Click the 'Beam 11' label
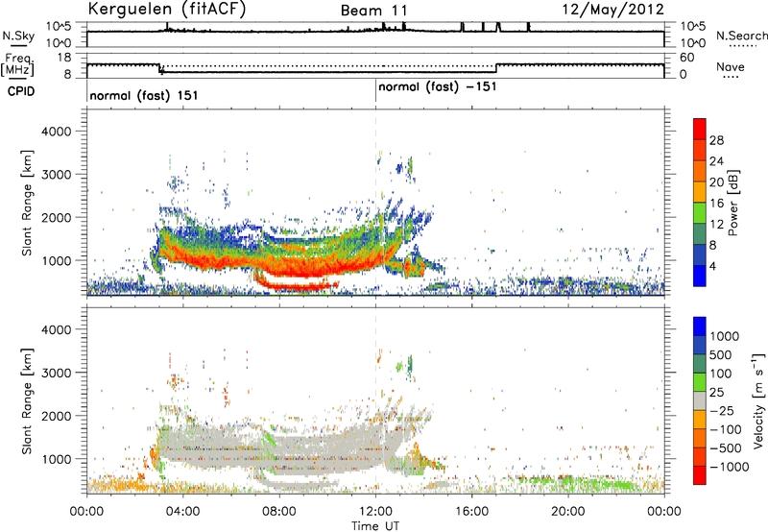768x532 pixels. tap(374, 11)
